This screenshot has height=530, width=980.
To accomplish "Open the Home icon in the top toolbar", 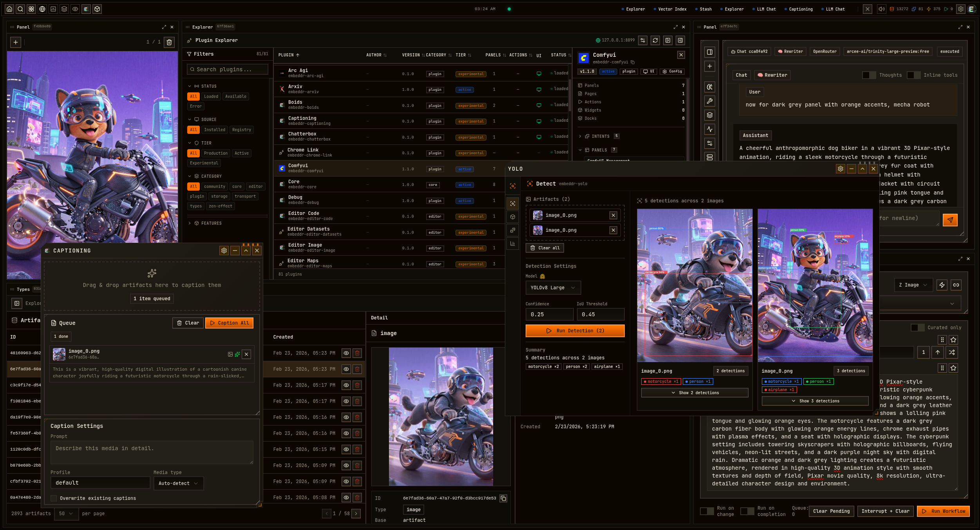I will click(x=9, y=9).
